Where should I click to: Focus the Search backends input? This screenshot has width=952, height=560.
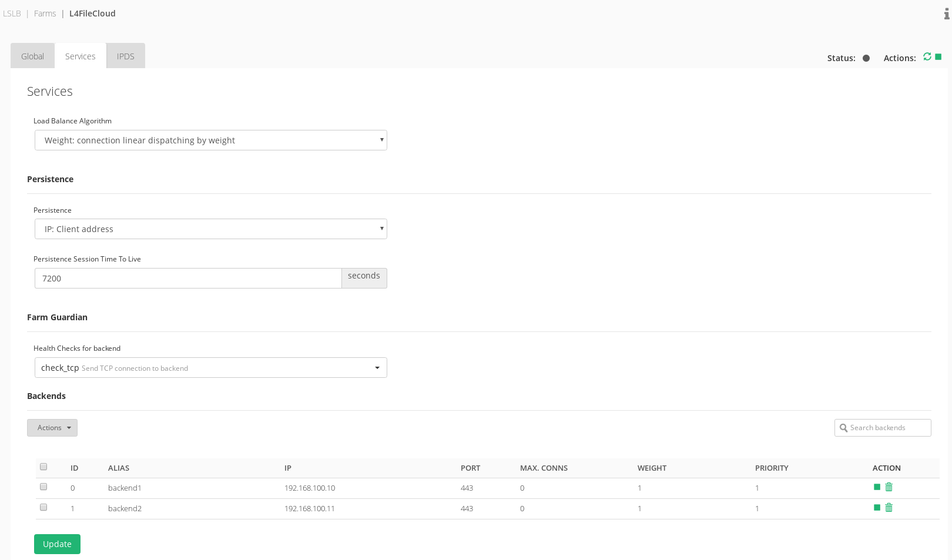click(883, 428)
